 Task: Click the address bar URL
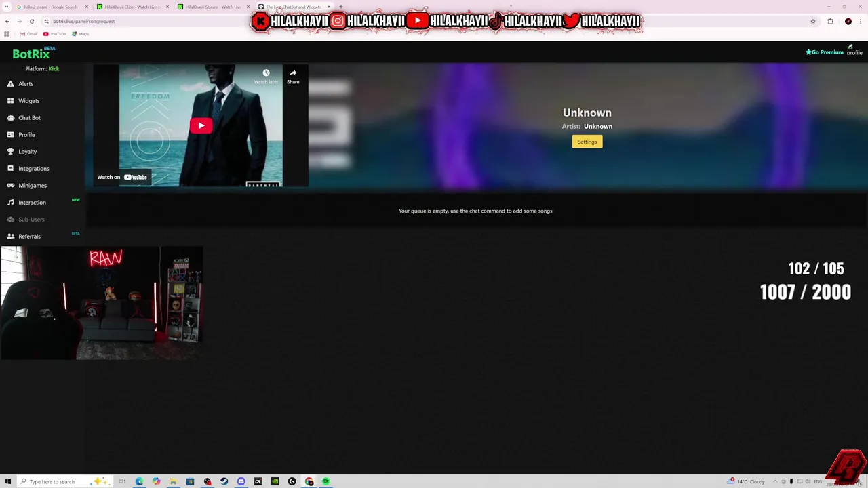[x=84, y=21]
